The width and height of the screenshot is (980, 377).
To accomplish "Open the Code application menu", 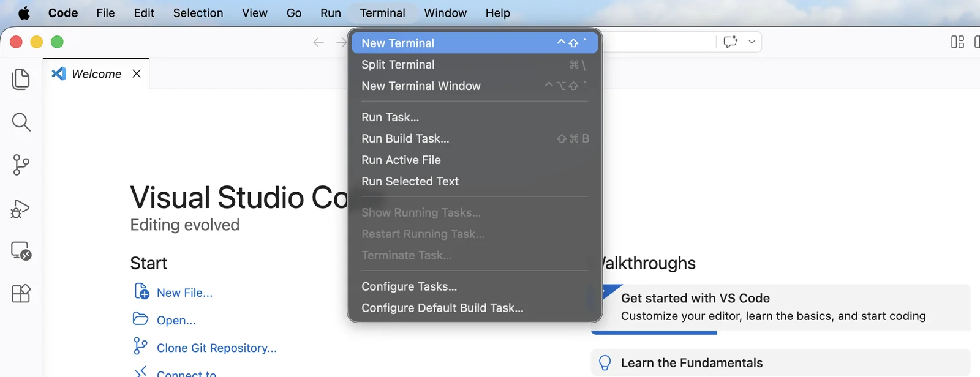I will pos(63,13).
